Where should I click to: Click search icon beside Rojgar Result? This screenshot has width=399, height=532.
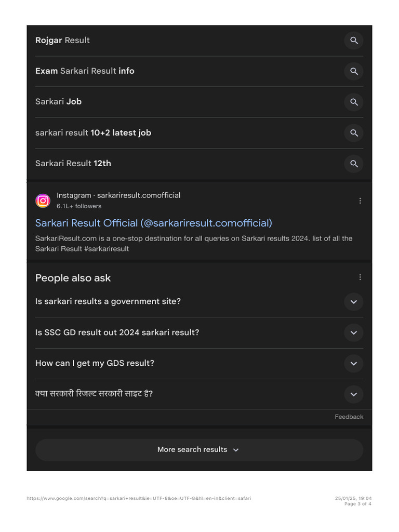click(354, 41)
